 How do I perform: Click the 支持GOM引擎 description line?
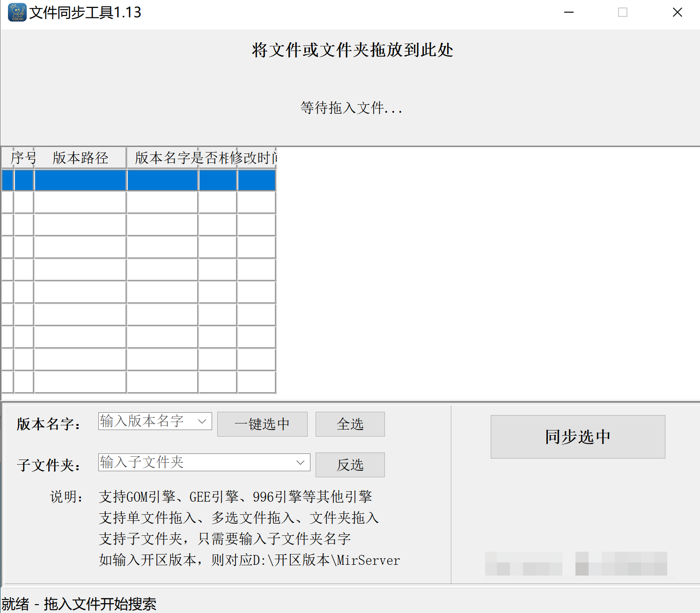[236, 496]
